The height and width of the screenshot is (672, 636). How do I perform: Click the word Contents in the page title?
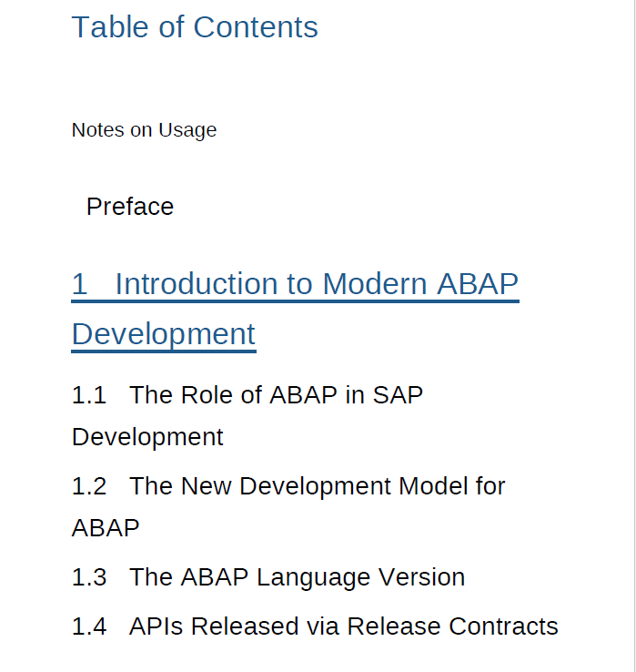(x=256, y=27)
